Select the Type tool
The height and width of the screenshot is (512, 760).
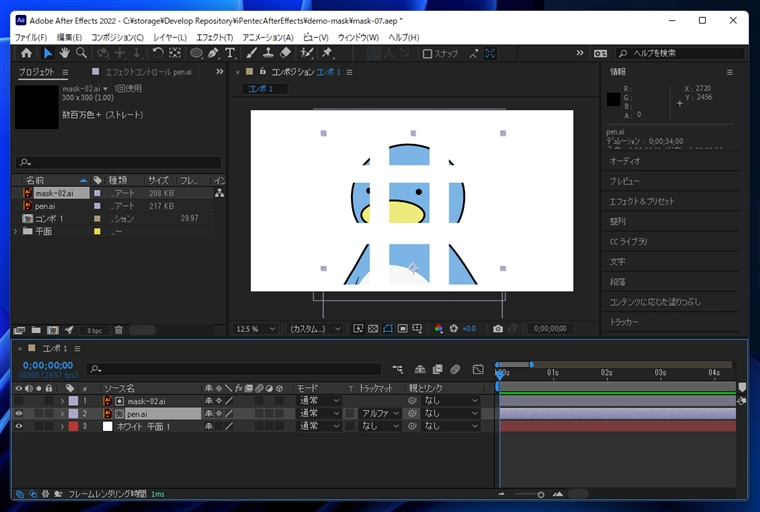(230, 53)
